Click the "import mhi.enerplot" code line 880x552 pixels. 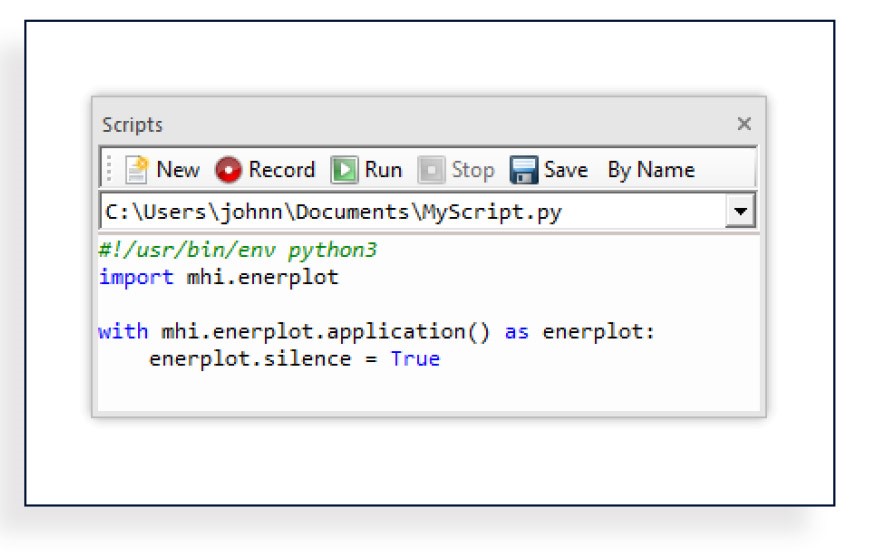coord(219,277)
